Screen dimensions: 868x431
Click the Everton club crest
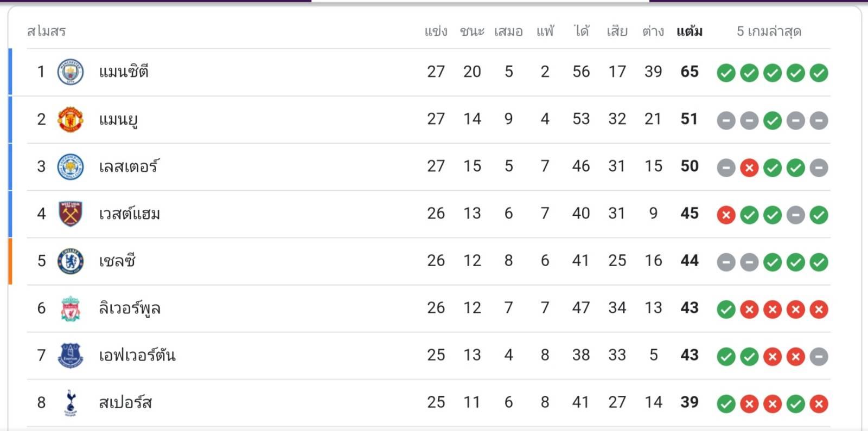71,356
